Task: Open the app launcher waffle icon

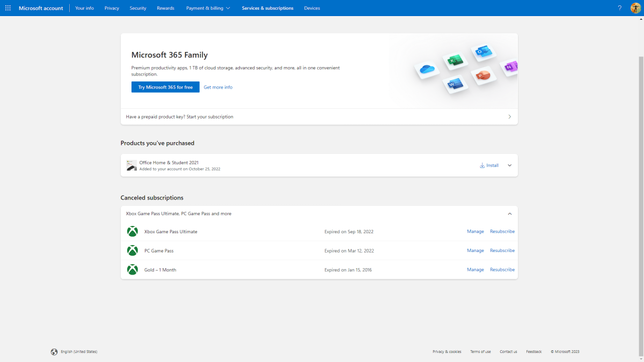Action: click(8, 8)
